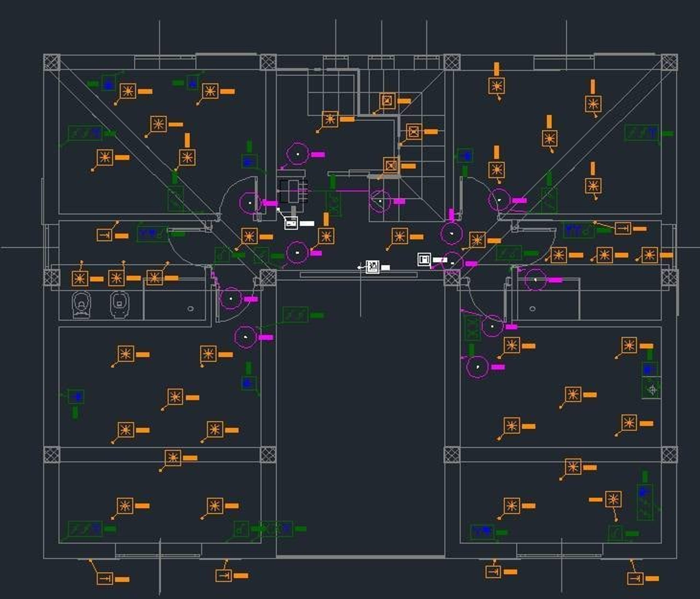Click the floor drain circle in left bathroom
Image resolution: width=700 pixels, height=599 pixels.
click(190, 309)
